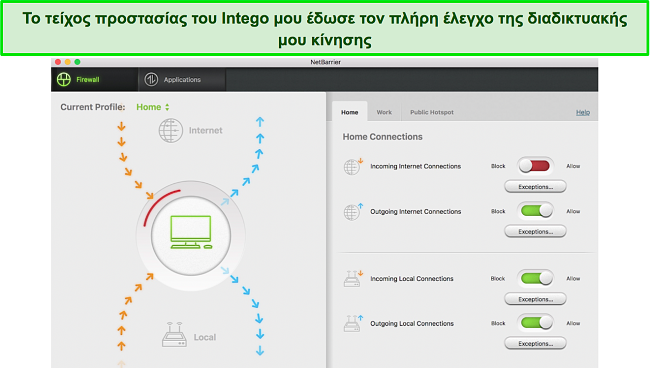
Task: Click the Home Connections heading
Action: 382,137
